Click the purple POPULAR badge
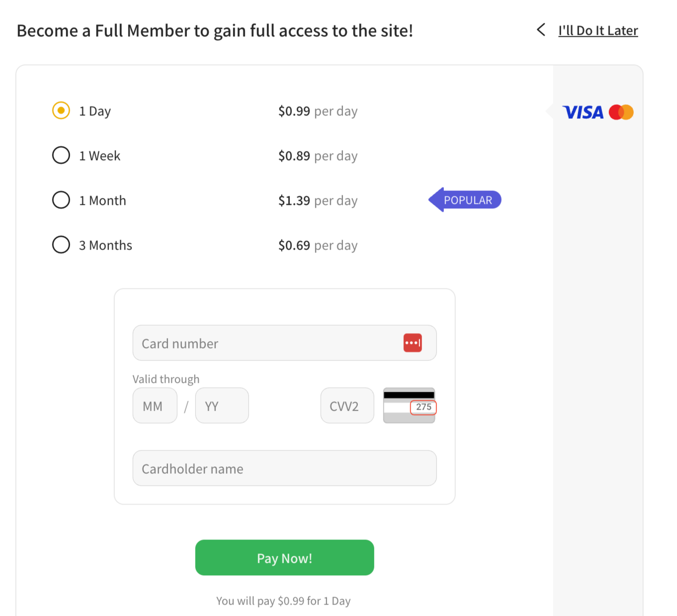The height and width of the screenshot is (616, 677). coord(465,200)
